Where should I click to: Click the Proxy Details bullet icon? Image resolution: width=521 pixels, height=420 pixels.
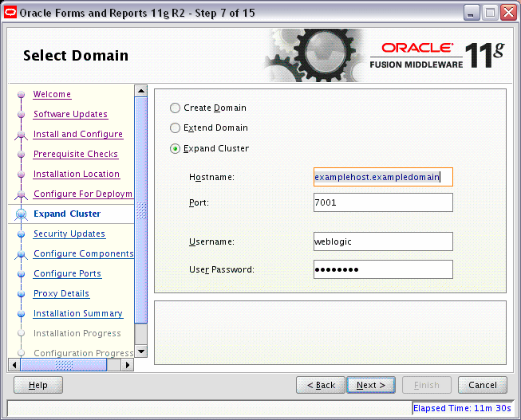[x=22, y=294]
